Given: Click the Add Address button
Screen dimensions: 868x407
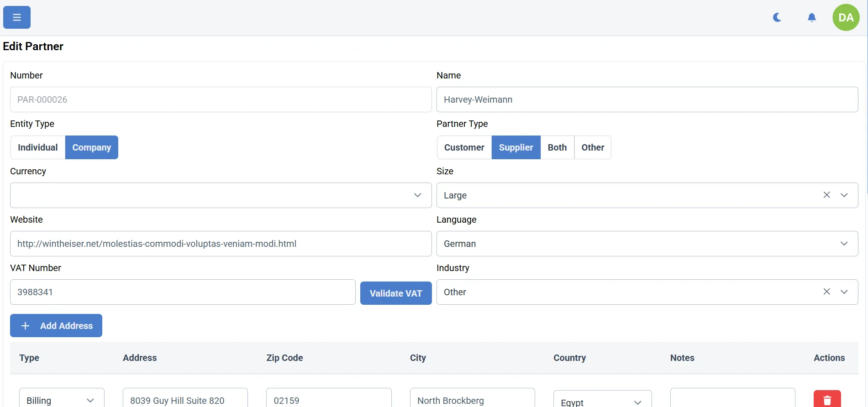Looking at the screenshot, I should click(x=56, y=326).
